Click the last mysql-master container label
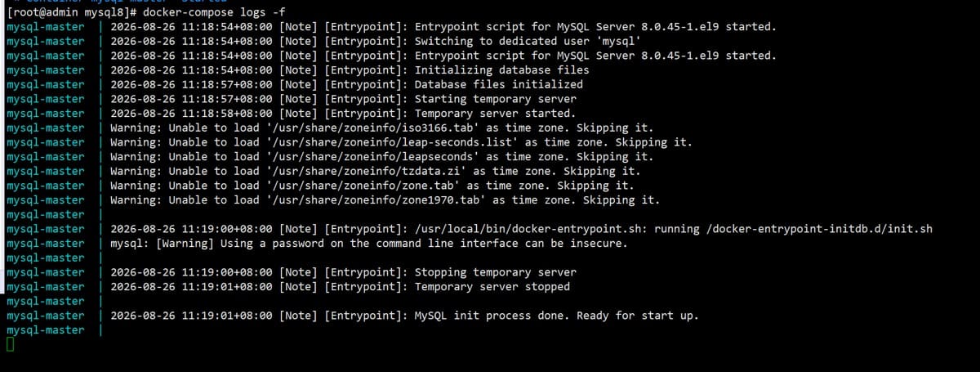Viewport: 980px width, 372px height. click(45, 330)
